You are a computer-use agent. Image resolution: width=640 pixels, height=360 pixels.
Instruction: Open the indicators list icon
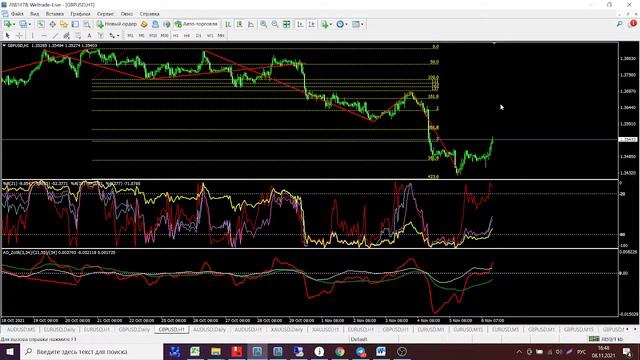point(325,24)
